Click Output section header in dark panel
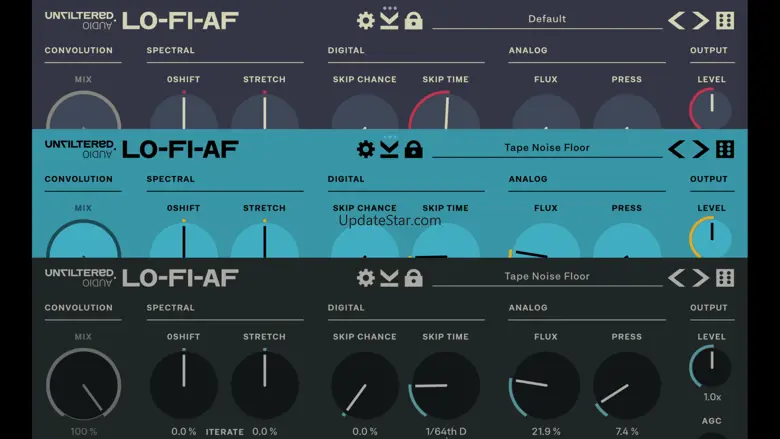The image size is (780, 439). coord(708,308)
